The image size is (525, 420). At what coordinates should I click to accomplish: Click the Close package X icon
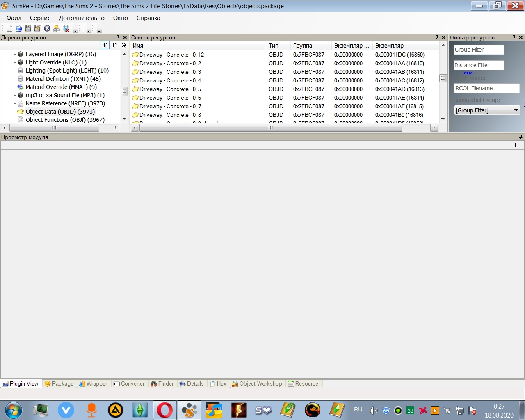point(47,28)
